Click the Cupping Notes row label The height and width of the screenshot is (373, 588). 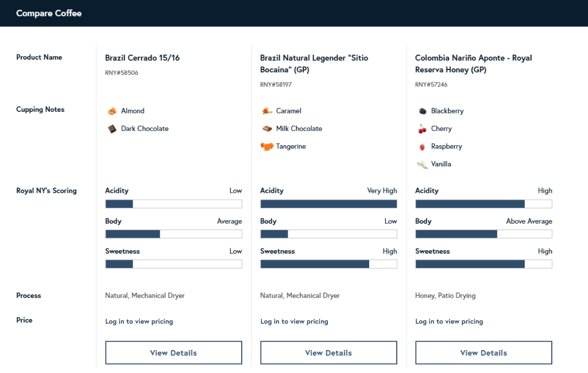(x=40, y=110)
